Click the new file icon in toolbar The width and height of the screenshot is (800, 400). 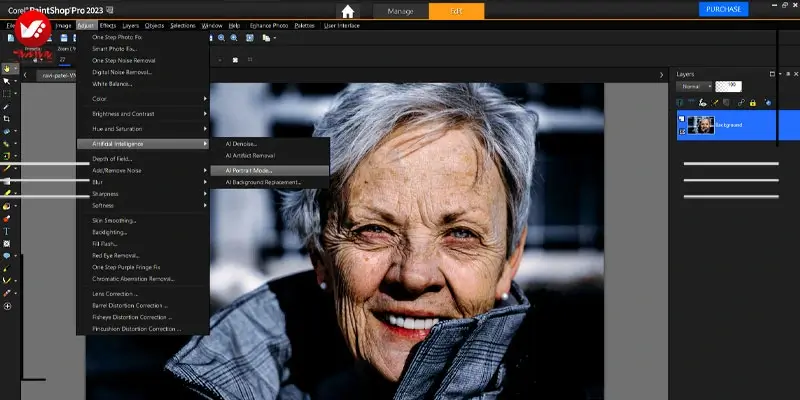(x=11, y=38)
